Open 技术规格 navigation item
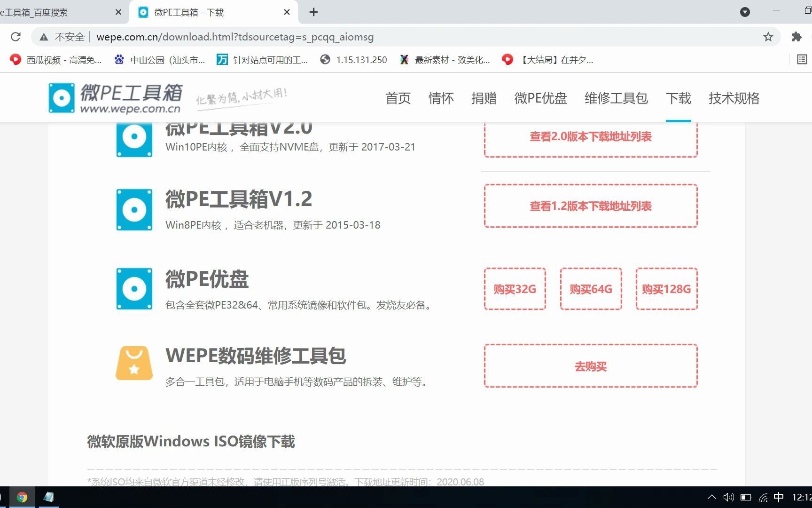Viewport: 812px width, 508px height. click(x=734, y=98)
